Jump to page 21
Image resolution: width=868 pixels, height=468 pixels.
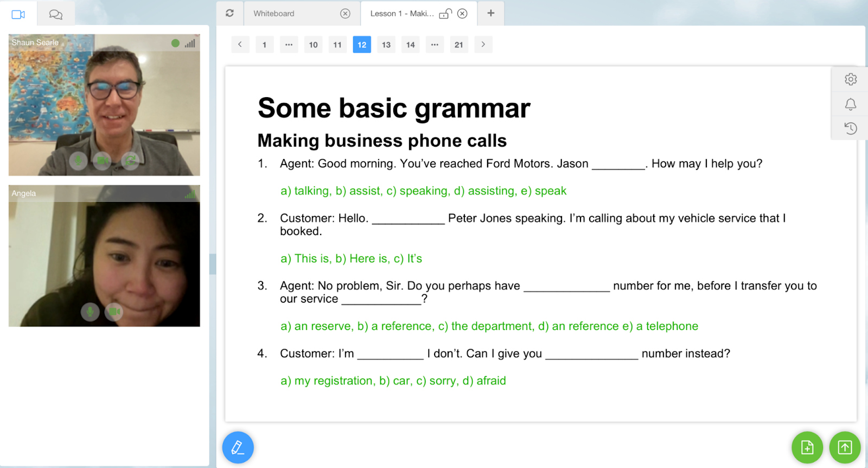pyautogui.click(x=458, y=45)
